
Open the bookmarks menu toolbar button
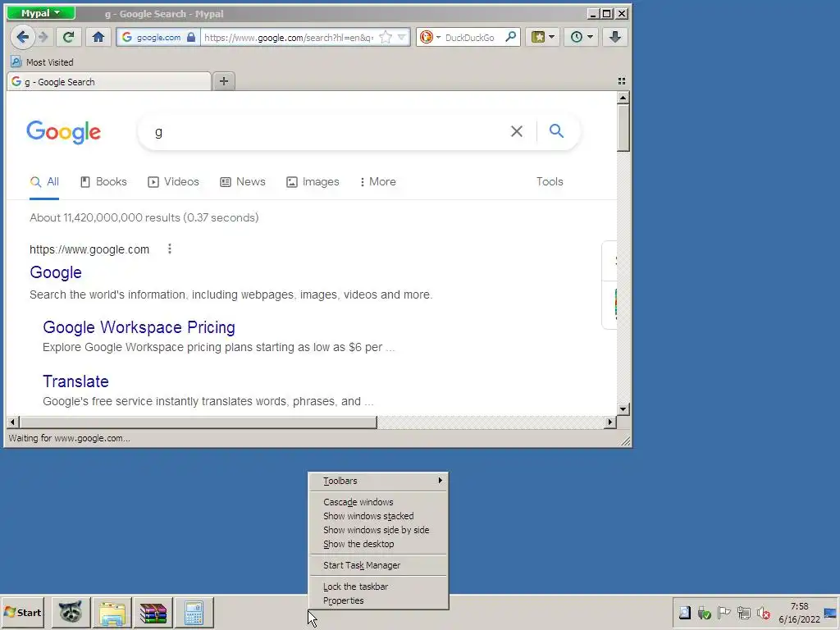tap(543, 37)
